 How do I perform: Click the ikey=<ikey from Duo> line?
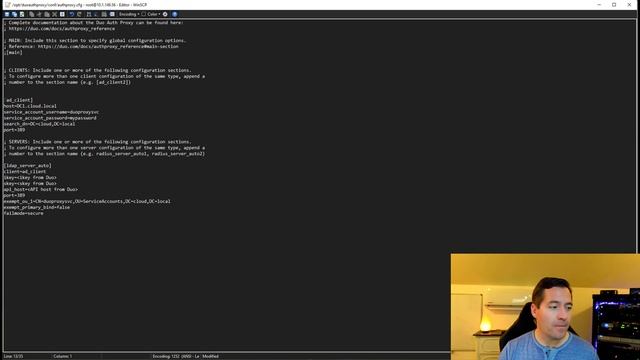click(30, 178)
